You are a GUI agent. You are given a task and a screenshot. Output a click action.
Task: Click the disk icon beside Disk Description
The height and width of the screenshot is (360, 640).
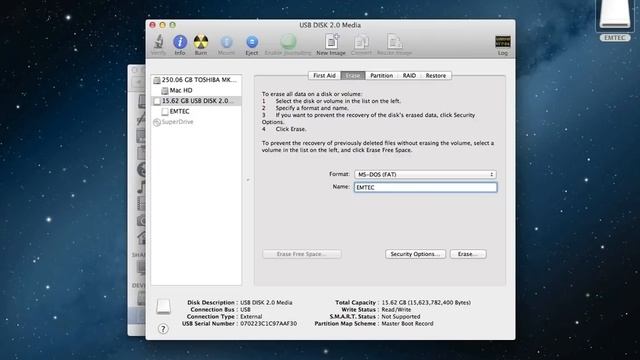click(163, 307)
